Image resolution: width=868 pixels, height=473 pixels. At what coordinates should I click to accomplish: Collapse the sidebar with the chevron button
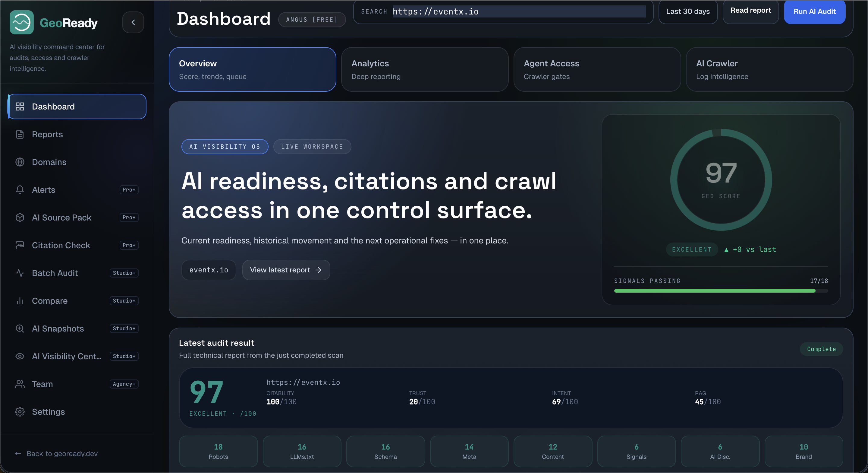133,22
